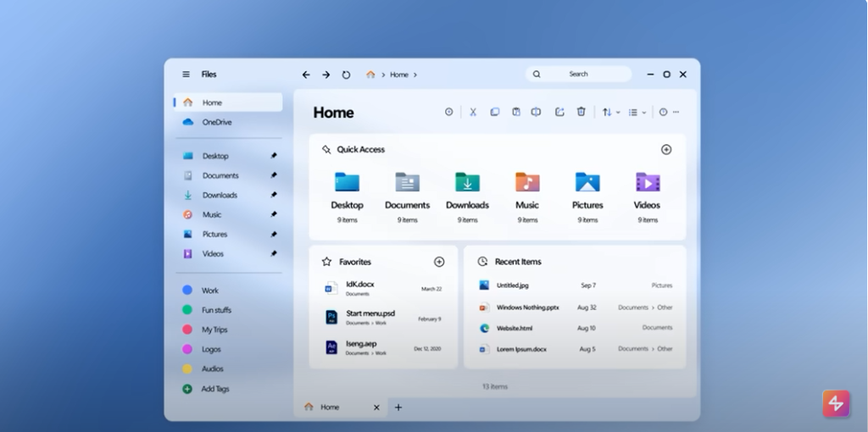Unpin Downloads from the sidebar

coord(274,195)
